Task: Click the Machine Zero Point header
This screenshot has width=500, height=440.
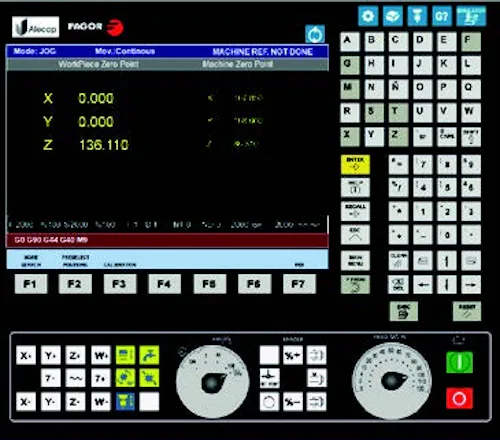Action: coord(238,64)
